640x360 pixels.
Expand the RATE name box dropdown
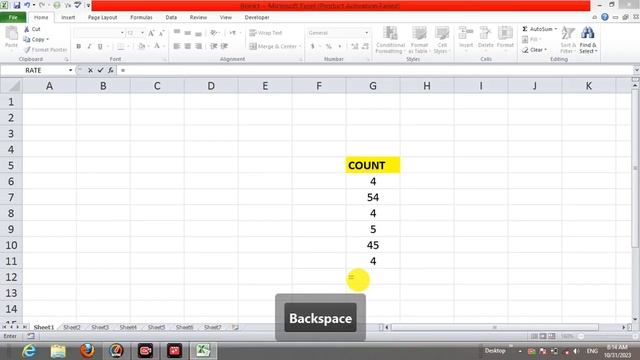70,70
